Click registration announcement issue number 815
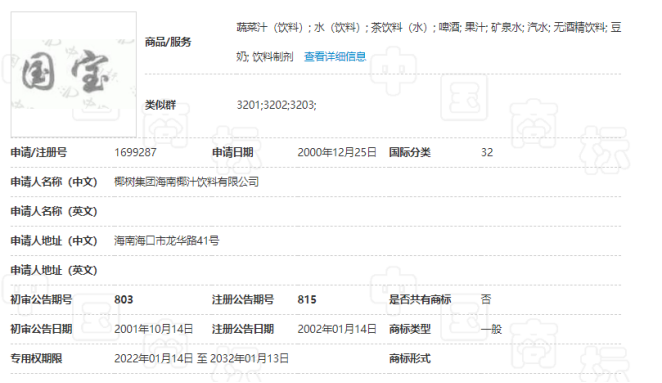Image resolution: width=662 pixels, height=383 pixels. [x=307, y=300]
